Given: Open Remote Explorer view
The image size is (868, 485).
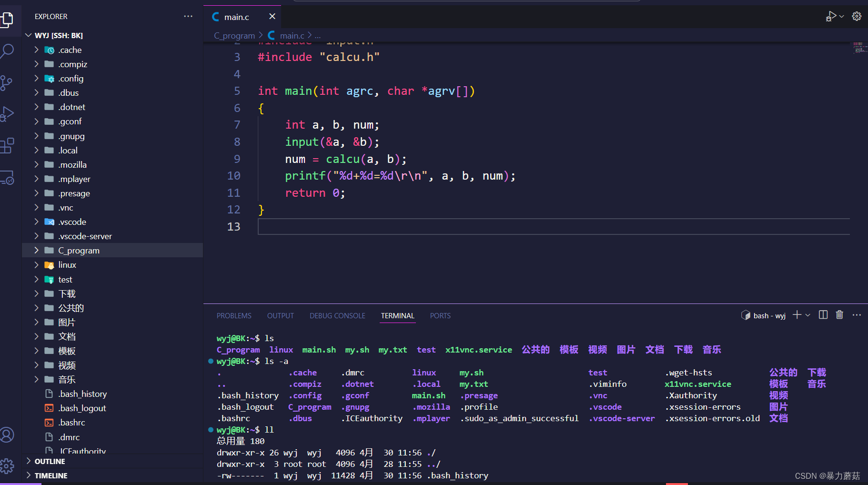Looking at the screenshot, I should (x=7, y=178).
